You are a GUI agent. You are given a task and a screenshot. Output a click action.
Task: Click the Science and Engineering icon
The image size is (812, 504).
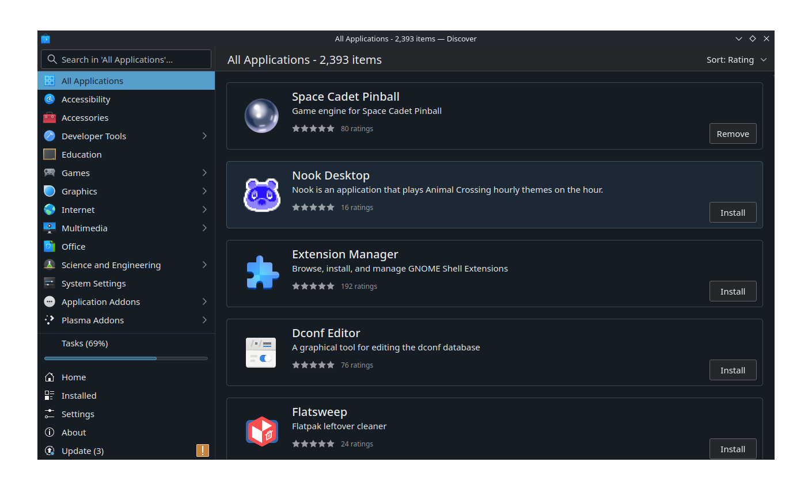[50, 265]
